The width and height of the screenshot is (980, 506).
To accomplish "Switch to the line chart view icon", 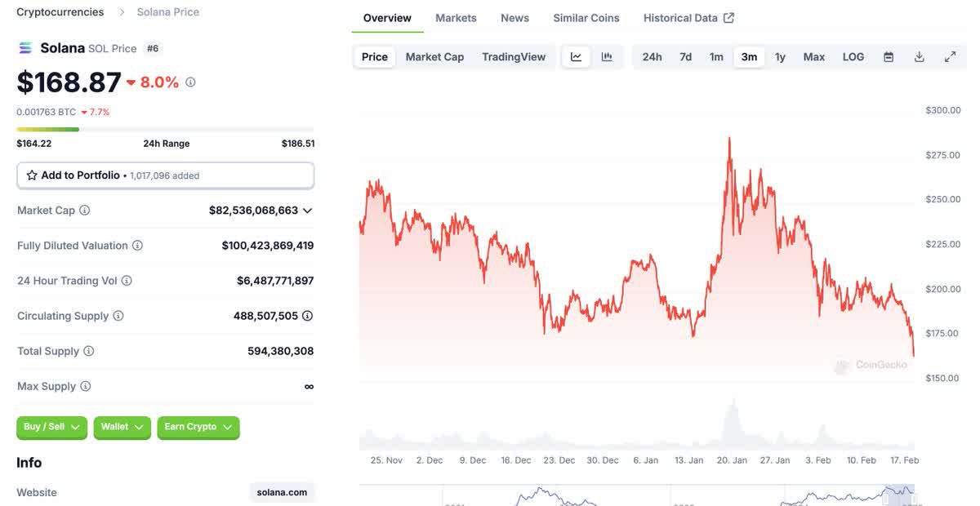I will click(576, 57).
